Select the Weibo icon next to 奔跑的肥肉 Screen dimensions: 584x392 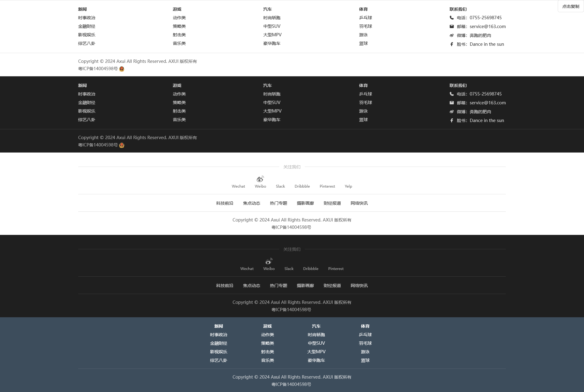point(452,35)
